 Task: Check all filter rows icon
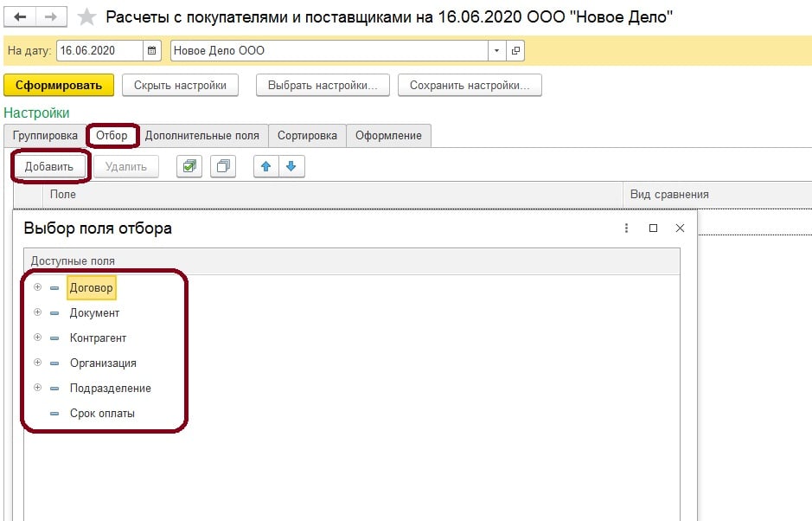pos(189,166)
